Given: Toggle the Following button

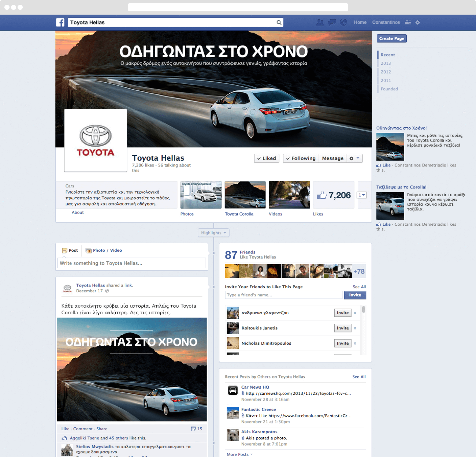Looking at the screenshot, I should tap(301, 158).
